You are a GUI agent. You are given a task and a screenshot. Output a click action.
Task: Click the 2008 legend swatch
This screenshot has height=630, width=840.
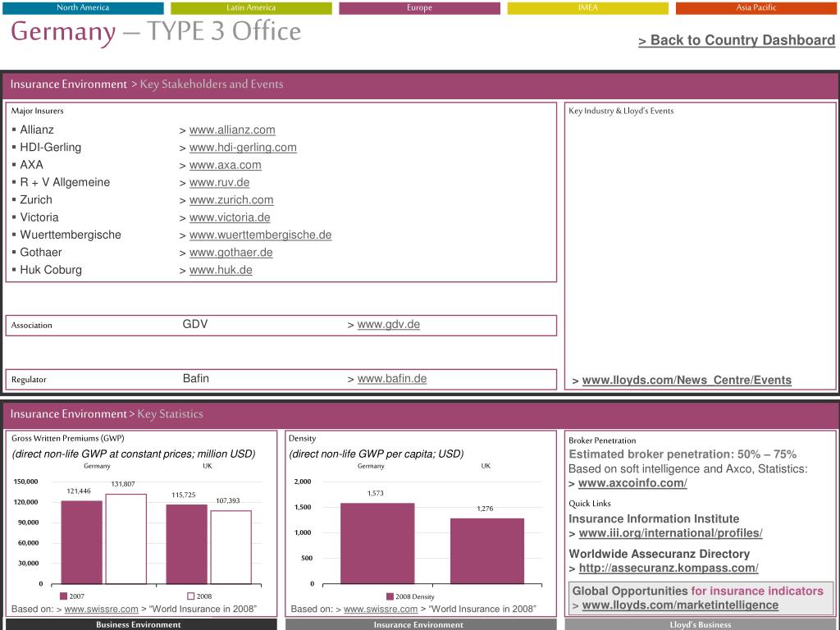click(190, 596)
